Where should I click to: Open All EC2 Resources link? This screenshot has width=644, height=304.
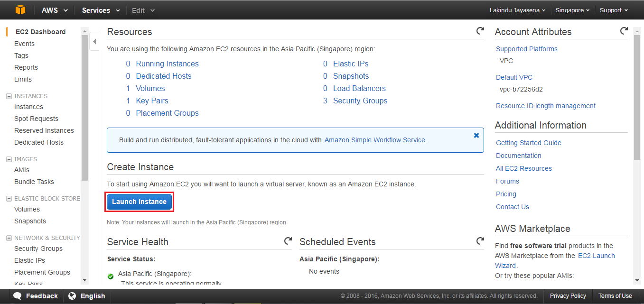point(524,168)
